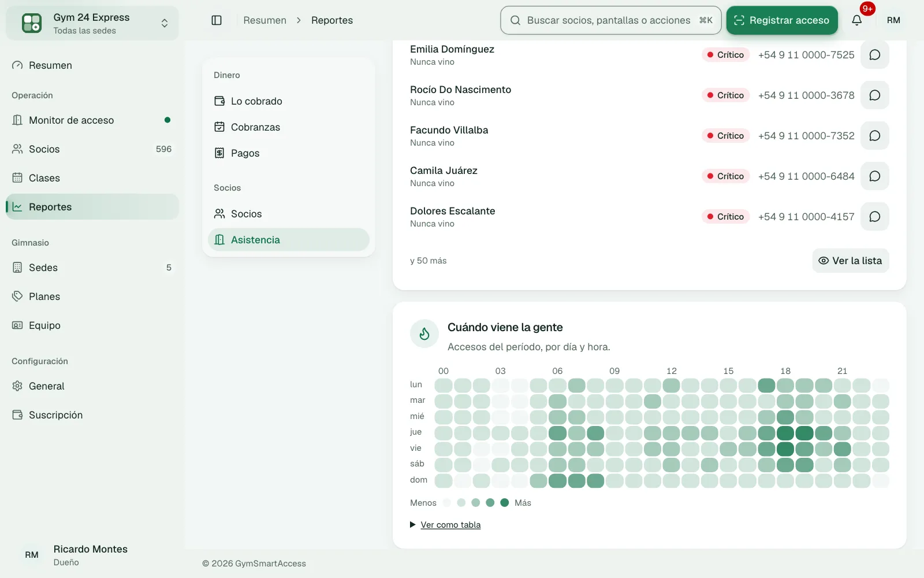
Task: Click Registrar acceso button
Action: point(782,20)
